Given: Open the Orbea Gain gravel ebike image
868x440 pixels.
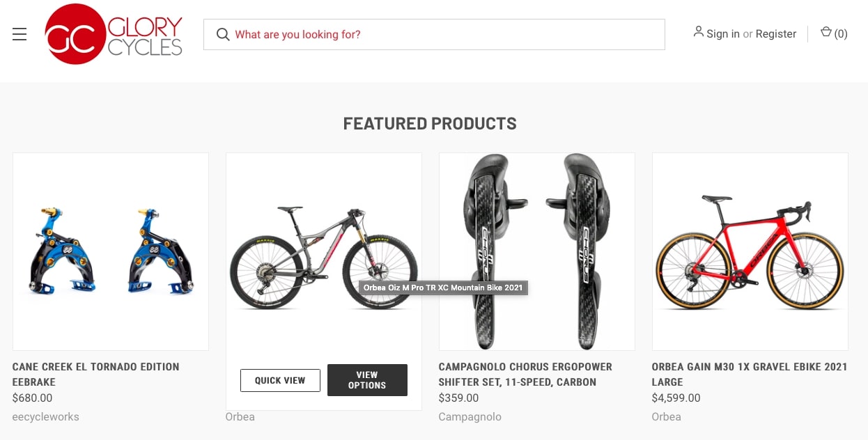Looking at the screenshot, I should 750,251.
